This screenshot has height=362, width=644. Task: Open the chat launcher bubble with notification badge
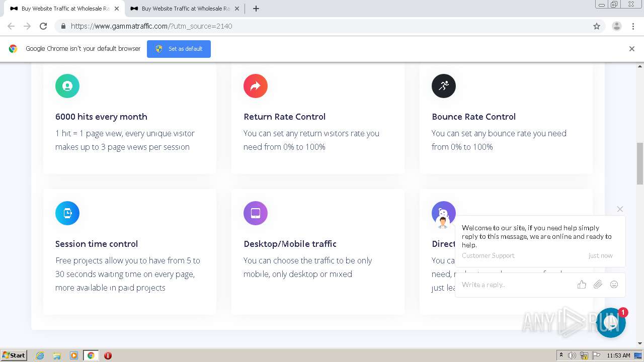[611, 323]
